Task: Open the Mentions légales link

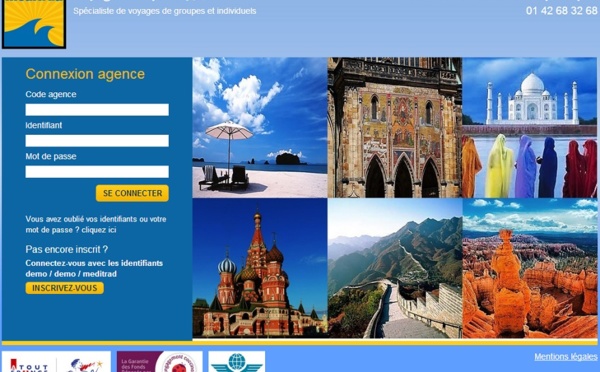Action: click(x=566, y=357)
